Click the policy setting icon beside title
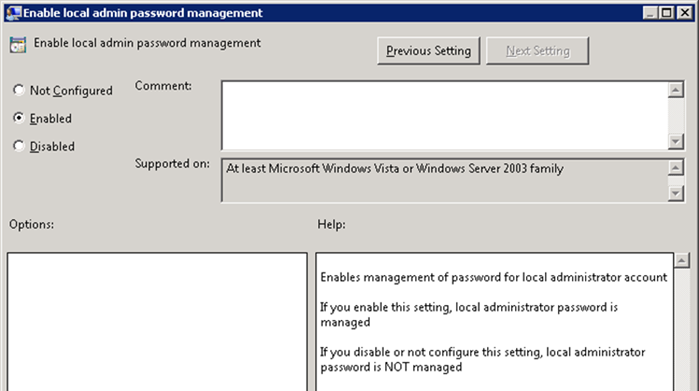699x391 pixels. click(18, 45)
